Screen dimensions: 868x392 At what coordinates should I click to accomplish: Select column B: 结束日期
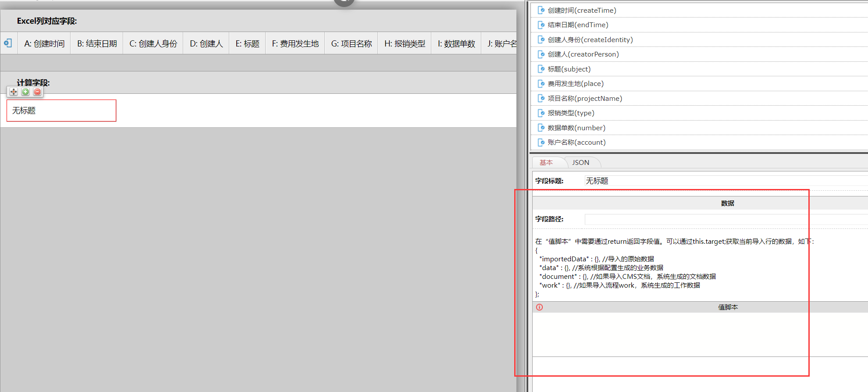coord(97,43)
